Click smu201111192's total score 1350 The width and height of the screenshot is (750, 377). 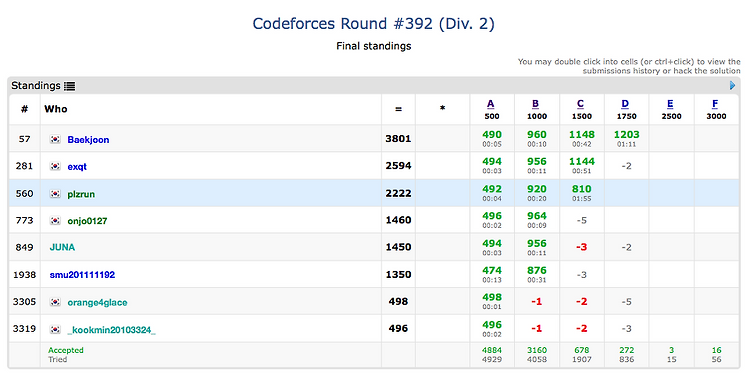tap(398, 275)
